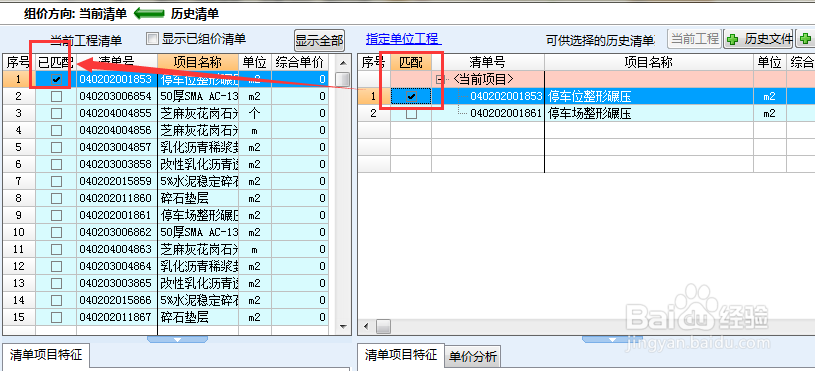The height and width of the screenshot is (371, 815).
Task: Click the right 清单号 column header
Action: [x=488, y=63]
